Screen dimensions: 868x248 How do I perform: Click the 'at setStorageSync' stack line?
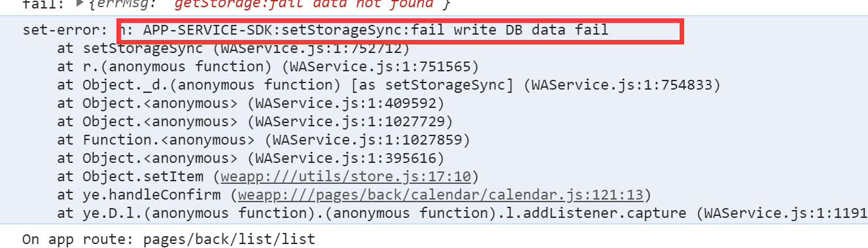pos(233,48)
